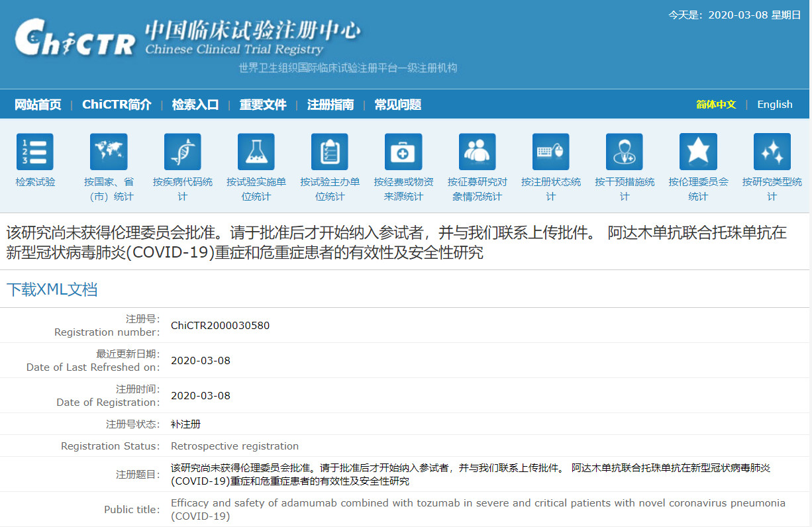The image size is (812, 527).
Task: Select the 按疾病代码统计 DNA icon
Action: (183, 152)
